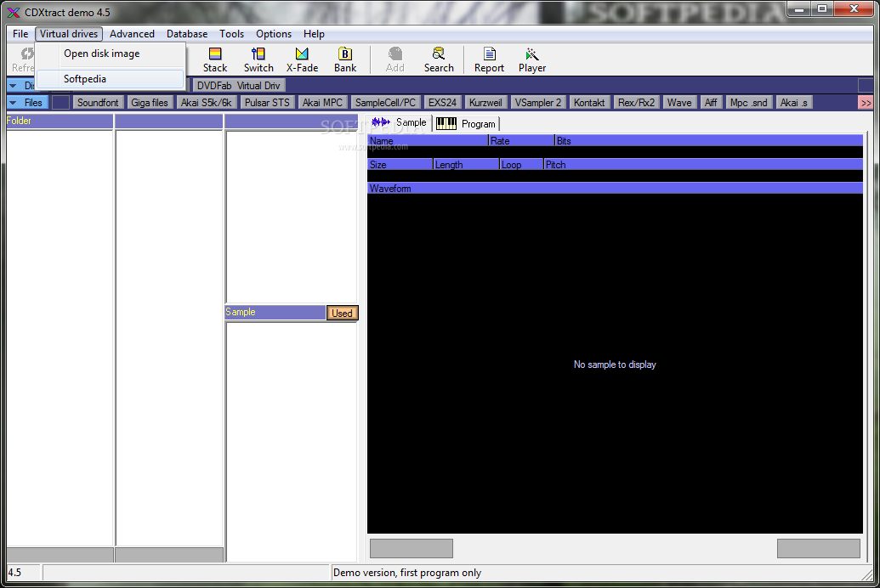Click the 4.5 version status cell

[x=24, y=573]
